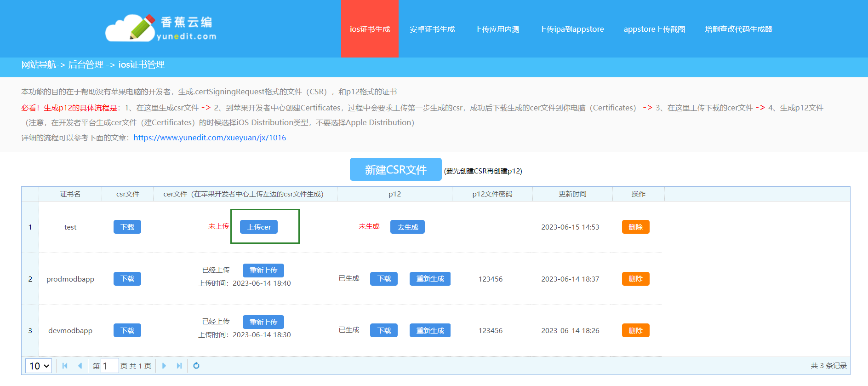
Task: Click the 共 3 条记录 record count
Action: pyautogui.click(x=828, y=365)
